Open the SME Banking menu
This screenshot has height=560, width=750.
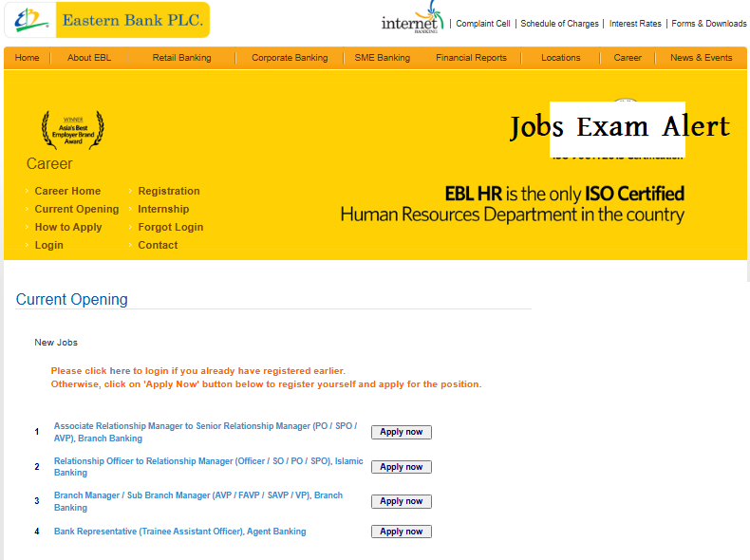click(x=383, y=58)
